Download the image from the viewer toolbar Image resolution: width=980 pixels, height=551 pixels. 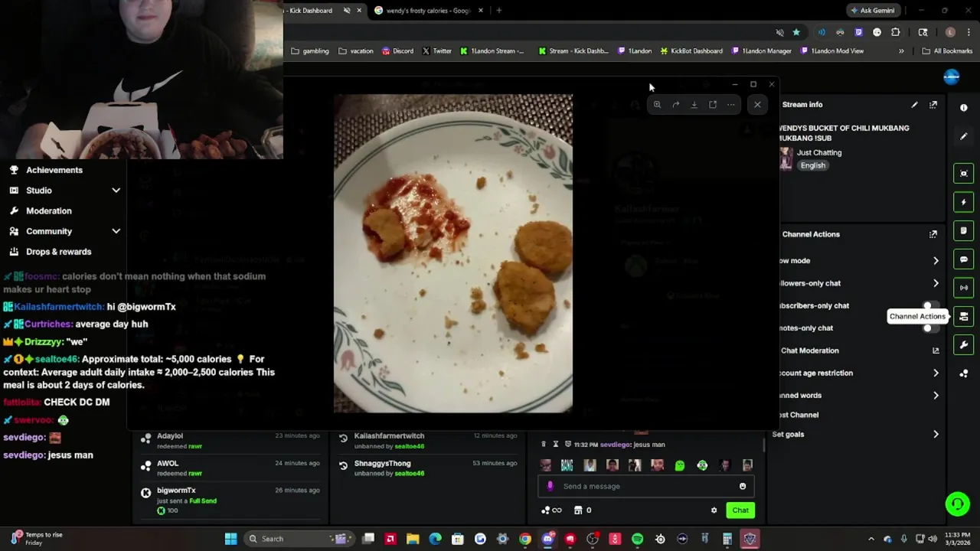click(694, 105)
